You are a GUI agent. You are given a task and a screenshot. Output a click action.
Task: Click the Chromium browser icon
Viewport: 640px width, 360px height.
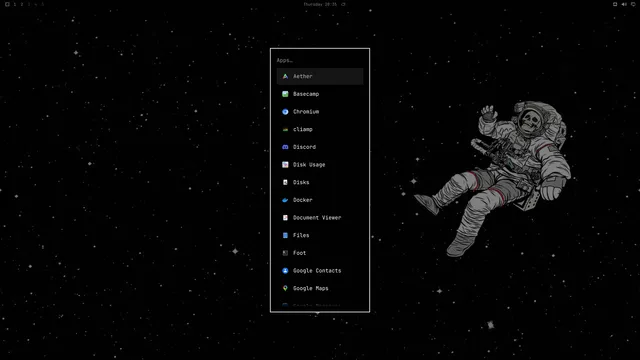[285, 111]
